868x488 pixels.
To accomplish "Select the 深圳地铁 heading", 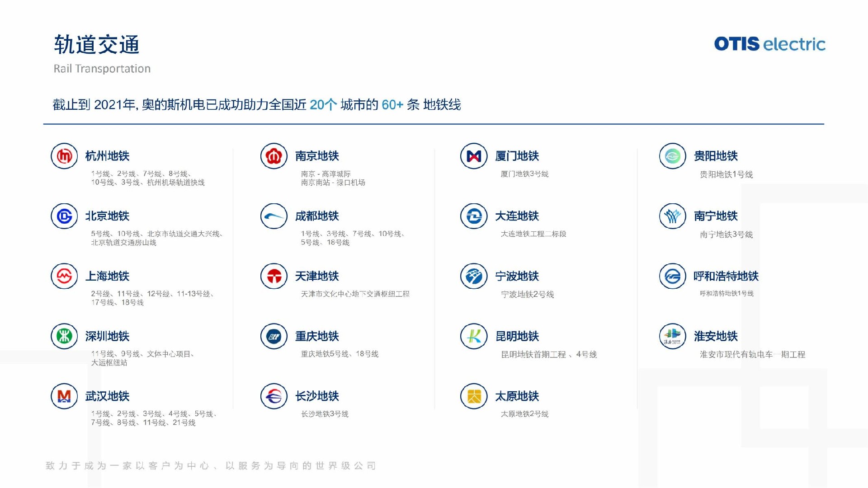I will coord(108,336).
